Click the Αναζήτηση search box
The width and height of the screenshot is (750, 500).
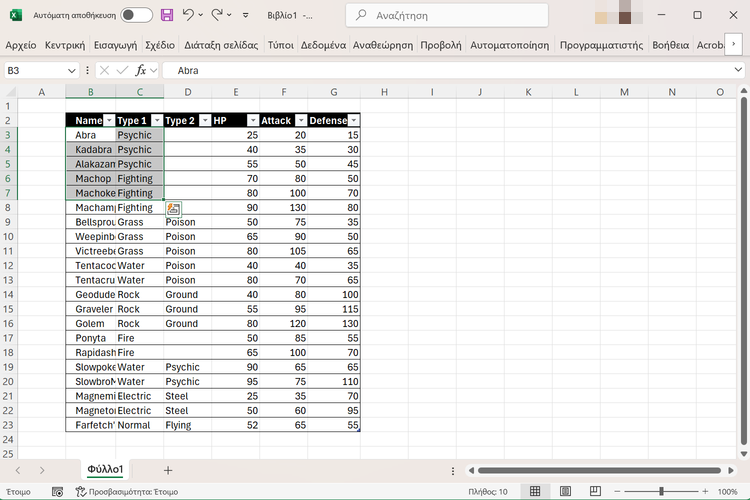447,15
